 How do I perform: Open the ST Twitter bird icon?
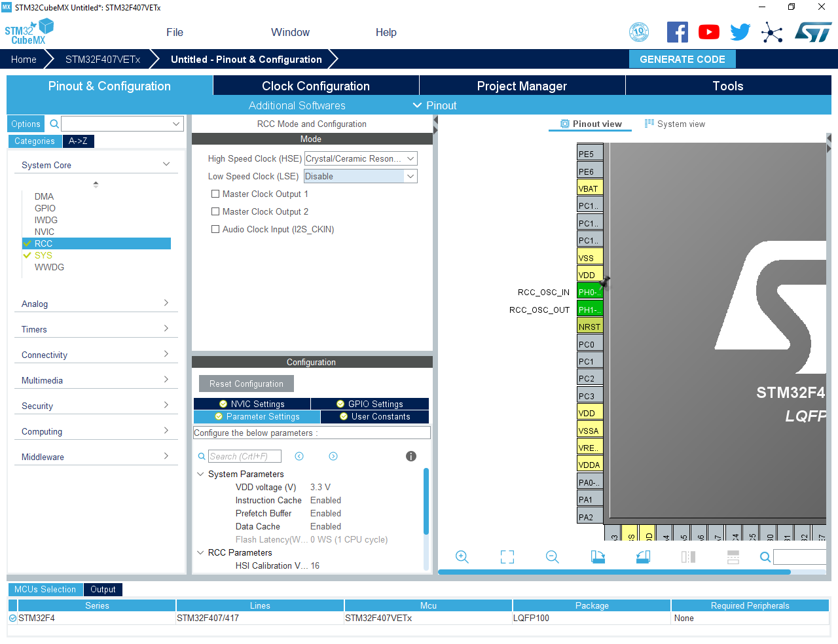point(740,32)
